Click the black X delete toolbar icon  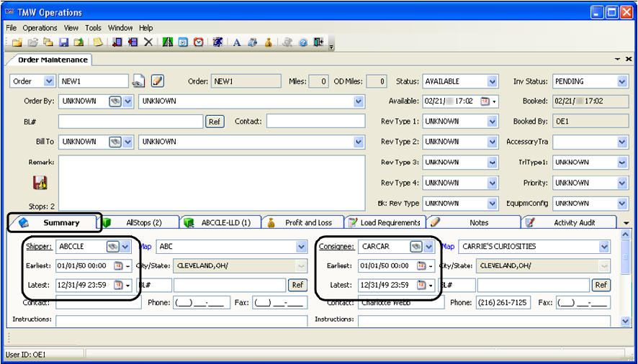tap(148, 42)
